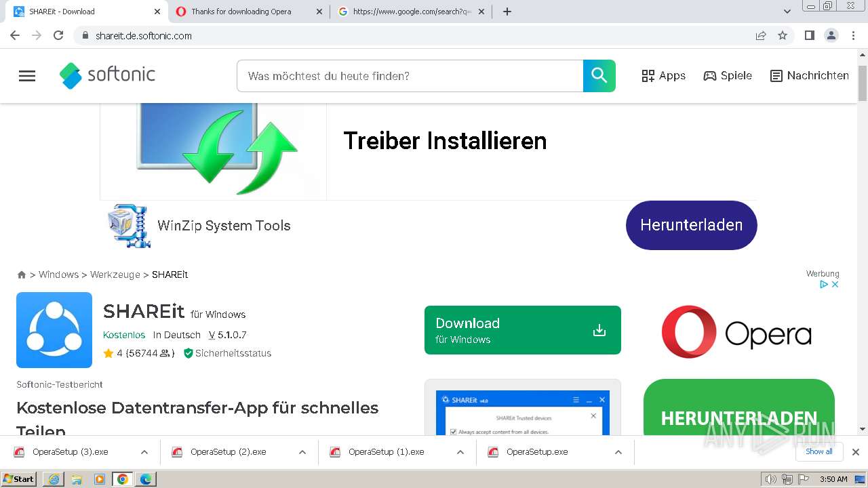The width and height of the screenshot is (868, 488).
Task: Close the downloads bar
Action: point(856,452)
